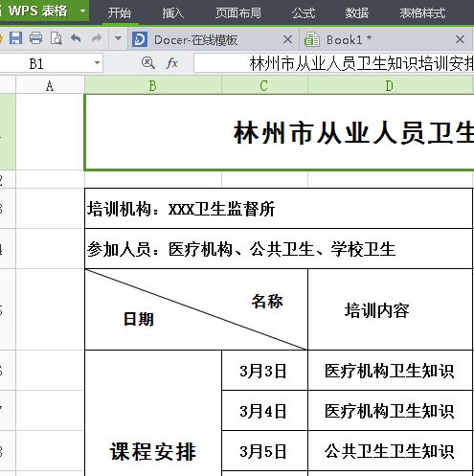Click 医疗机构卫生知识 in the 3月3日 row
The width and height of the screenshot is (474, 476).
(x=390, y=371)
